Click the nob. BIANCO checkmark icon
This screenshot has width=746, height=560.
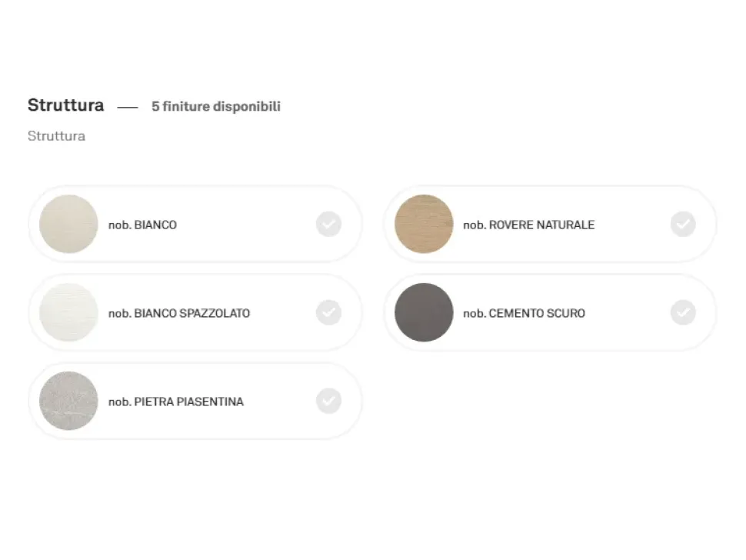pos(328,225)
